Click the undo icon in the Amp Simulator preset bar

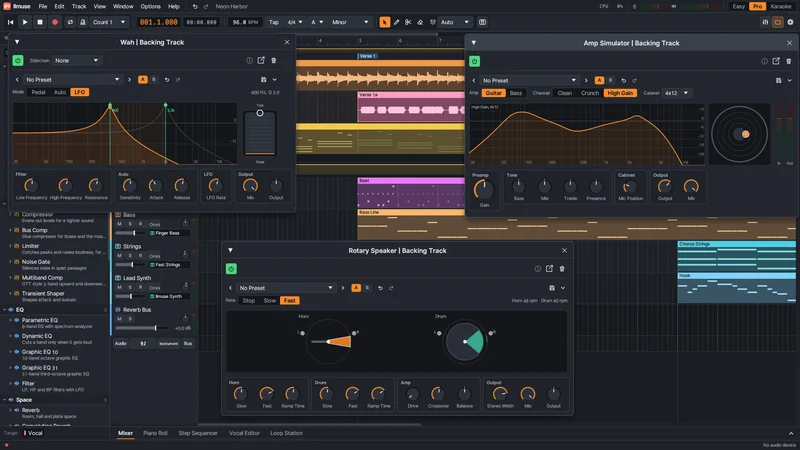pos(623,81)
